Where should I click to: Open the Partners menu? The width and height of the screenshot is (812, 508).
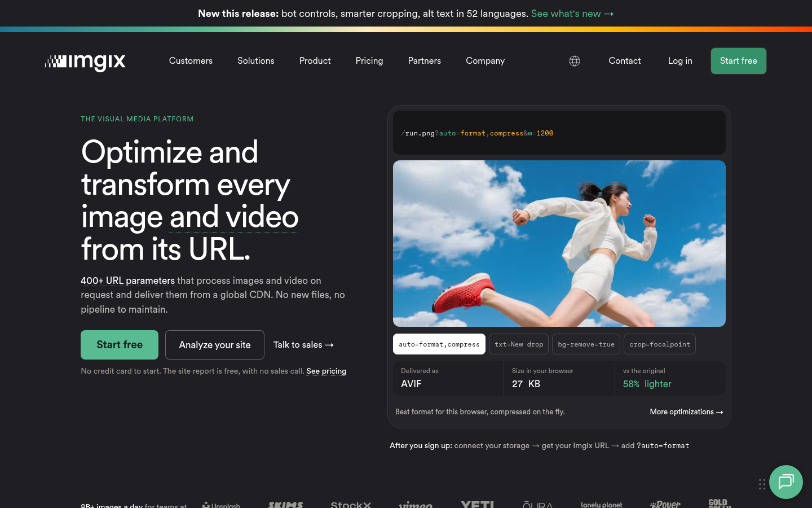[x=425, y=61]
